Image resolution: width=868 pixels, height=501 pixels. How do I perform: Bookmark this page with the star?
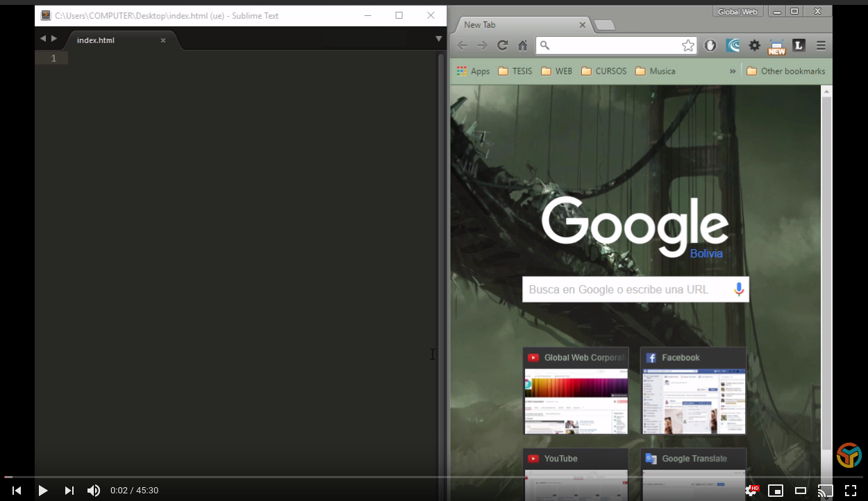pyautogui.click(x=688, y=46)
